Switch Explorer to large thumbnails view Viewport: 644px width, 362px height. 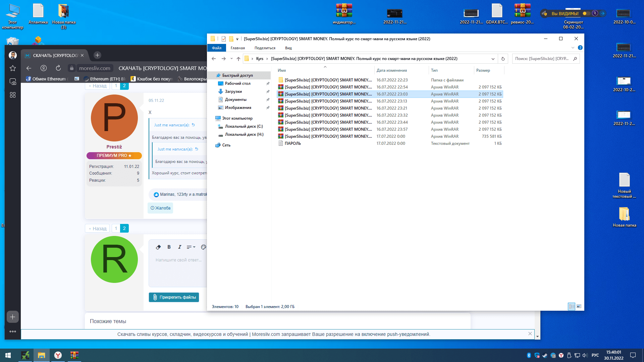click(579, 306)
